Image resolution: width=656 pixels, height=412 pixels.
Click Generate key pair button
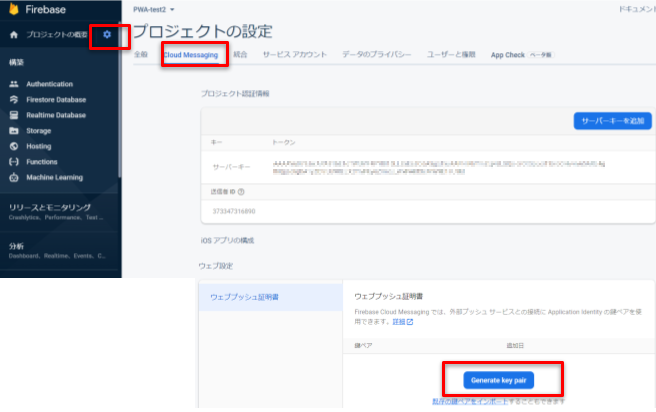pos(498,380)
